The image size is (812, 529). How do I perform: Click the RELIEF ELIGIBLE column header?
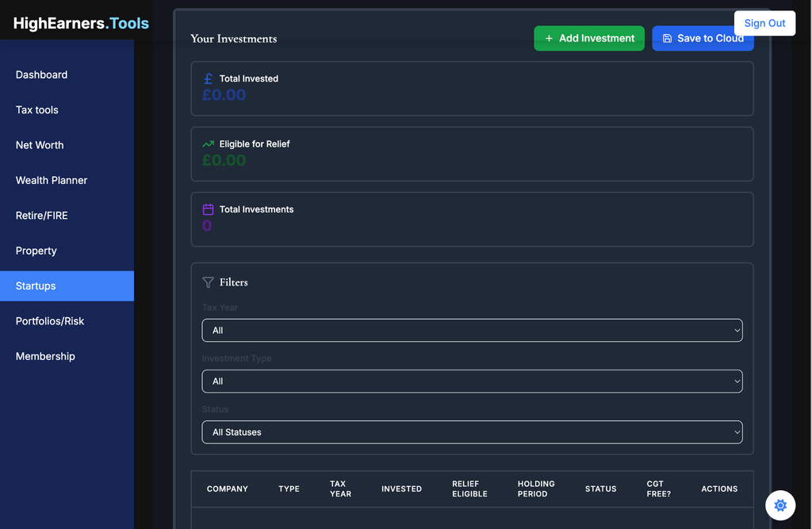coord(469,489)
